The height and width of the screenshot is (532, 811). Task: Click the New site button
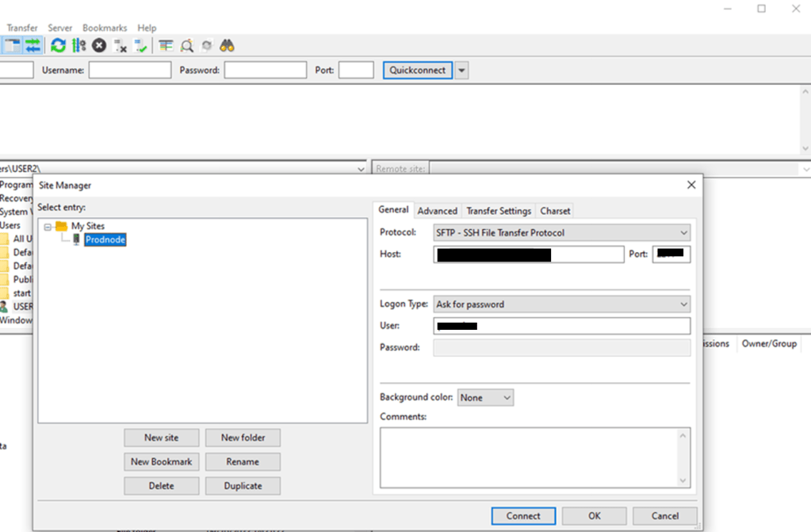click(161, 438)
